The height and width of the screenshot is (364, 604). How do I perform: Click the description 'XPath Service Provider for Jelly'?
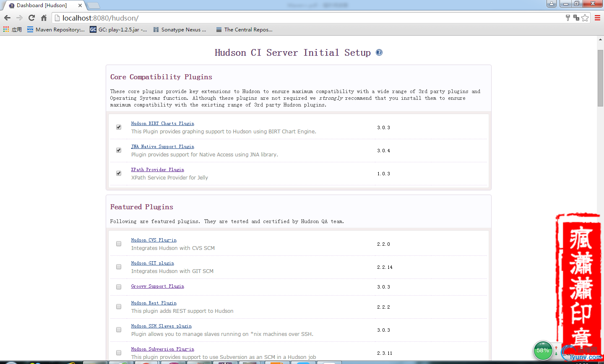click(x=169, y=178)
